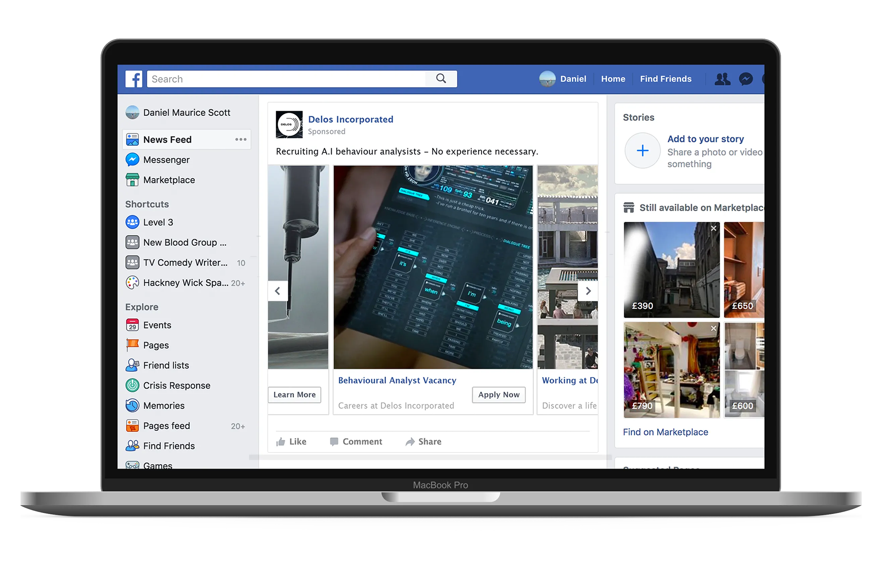Click the Careers at Delos Incorporated text
The image size is (882, 588).
[396, 406]
